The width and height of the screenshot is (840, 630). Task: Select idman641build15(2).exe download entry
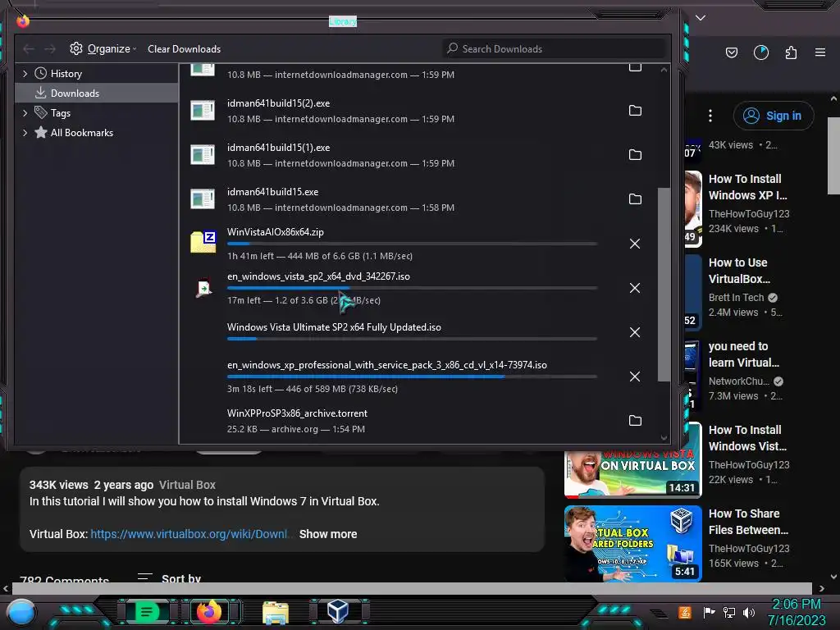click(418, 111)
